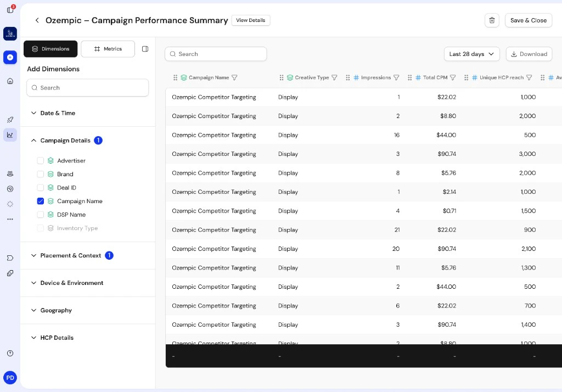This screenshot has width=562, height=392.
Task: Collapse side panel using panel toggle icon
Action: tap(145, 49)
